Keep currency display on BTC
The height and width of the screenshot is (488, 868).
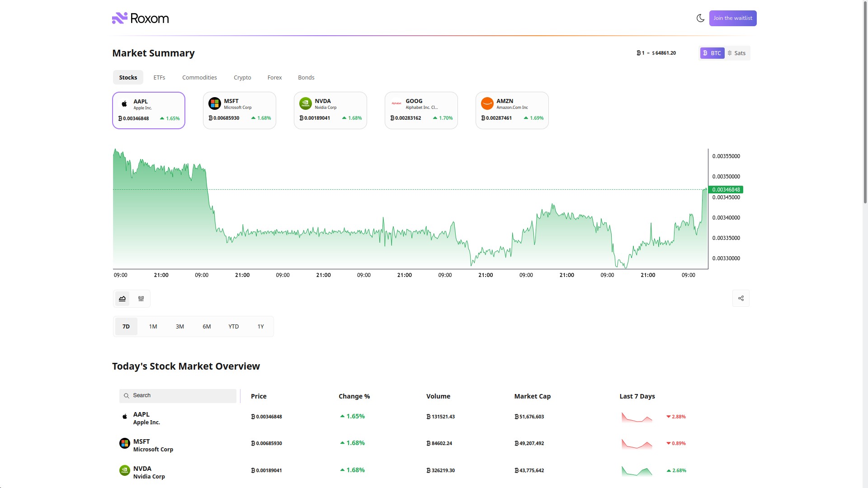tap(712, 53)
